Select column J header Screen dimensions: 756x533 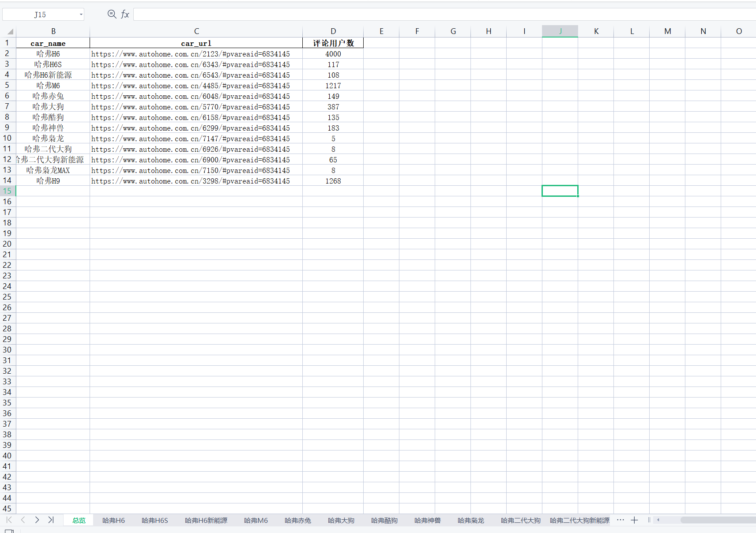[560, 31]
